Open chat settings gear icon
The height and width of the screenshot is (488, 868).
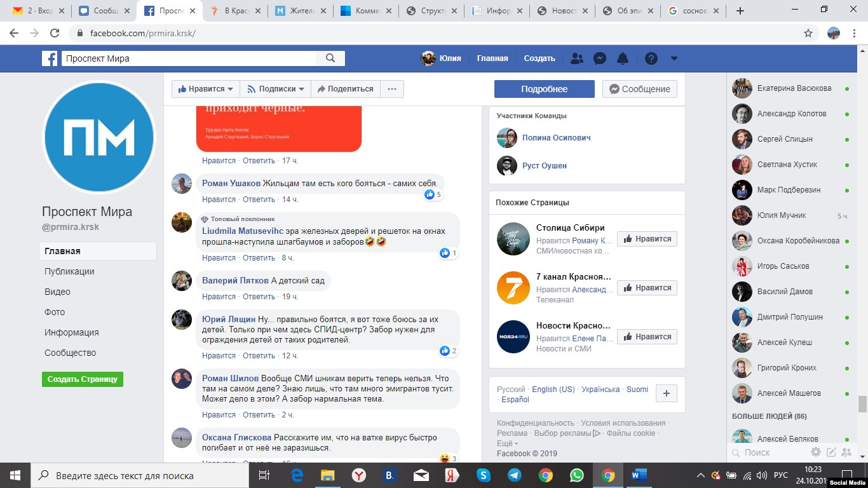click(816, 452)
